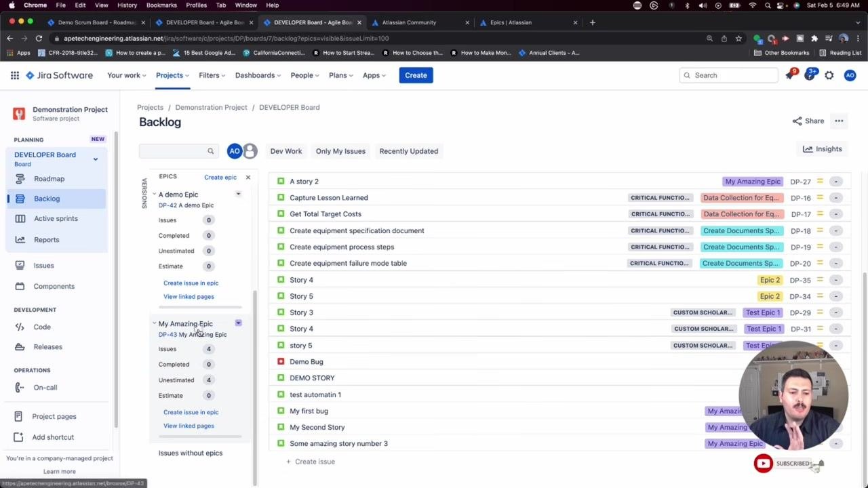Click the My Amazing Epic label on A story 2
Viewport: 868px width, 488px height.
[753, 182]
